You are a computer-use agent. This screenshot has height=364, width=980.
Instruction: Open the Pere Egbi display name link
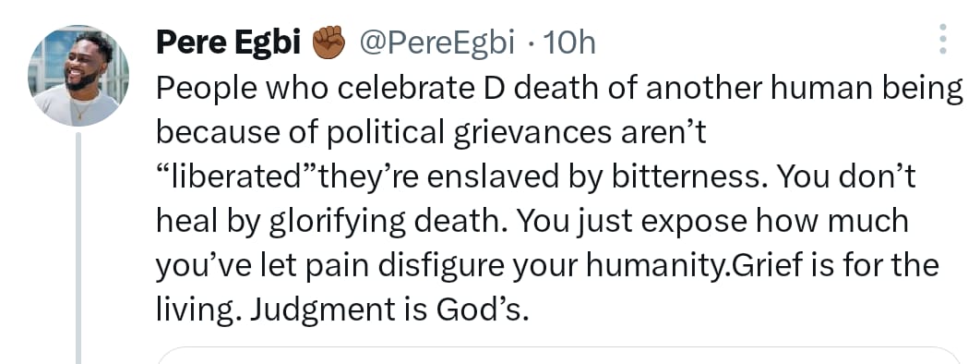(229, 42)
